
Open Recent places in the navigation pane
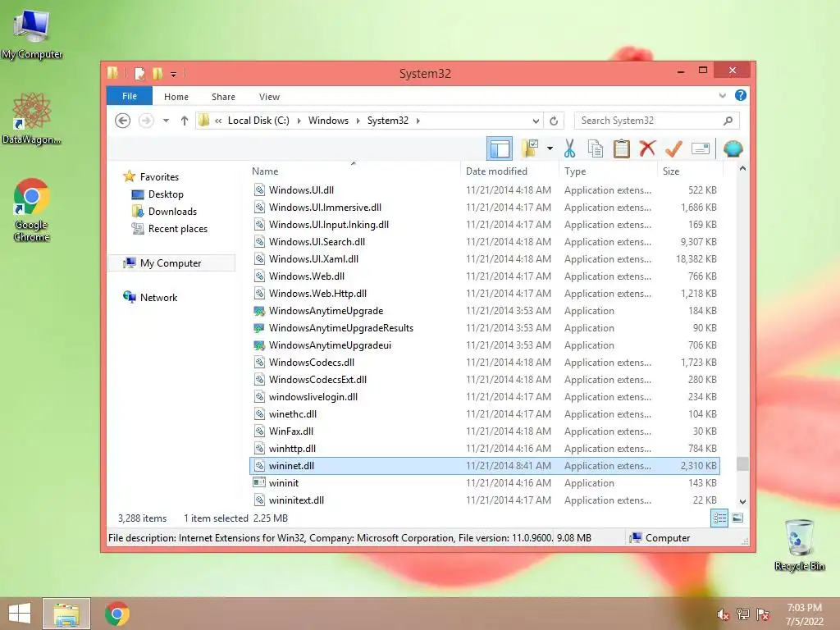coord(178,229)
